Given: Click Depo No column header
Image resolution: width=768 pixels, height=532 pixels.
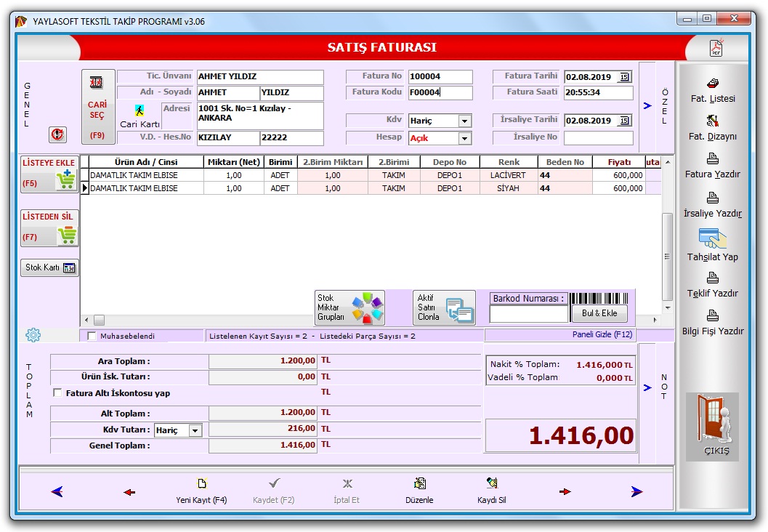Looking at the screenshot, I should click(450, 161).
